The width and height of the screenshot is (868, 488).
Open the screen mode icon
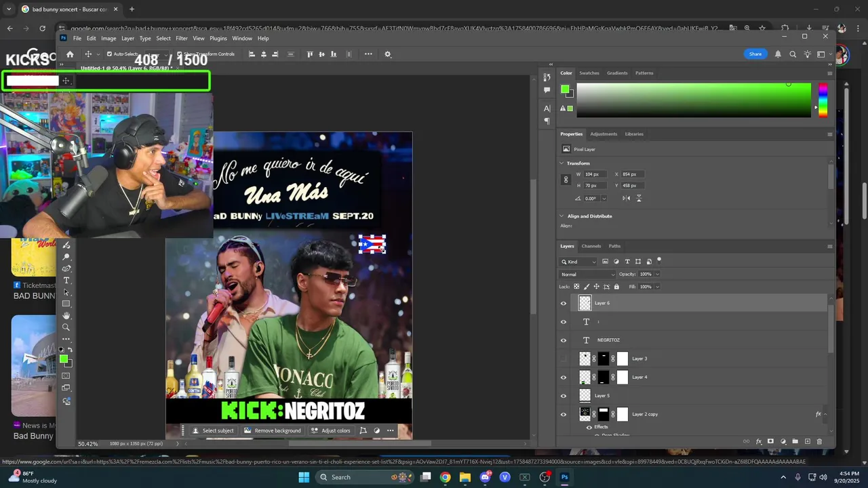pyautogui.click(x=66, y=388)
